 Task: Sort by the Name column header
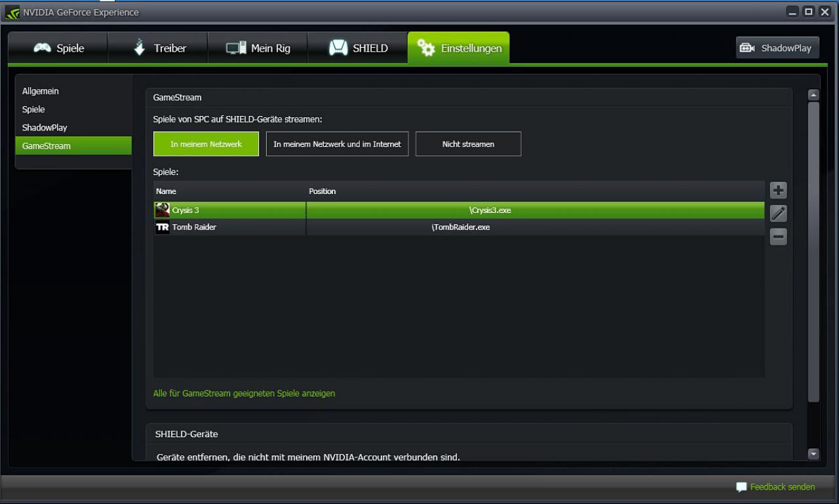point(229,191)
